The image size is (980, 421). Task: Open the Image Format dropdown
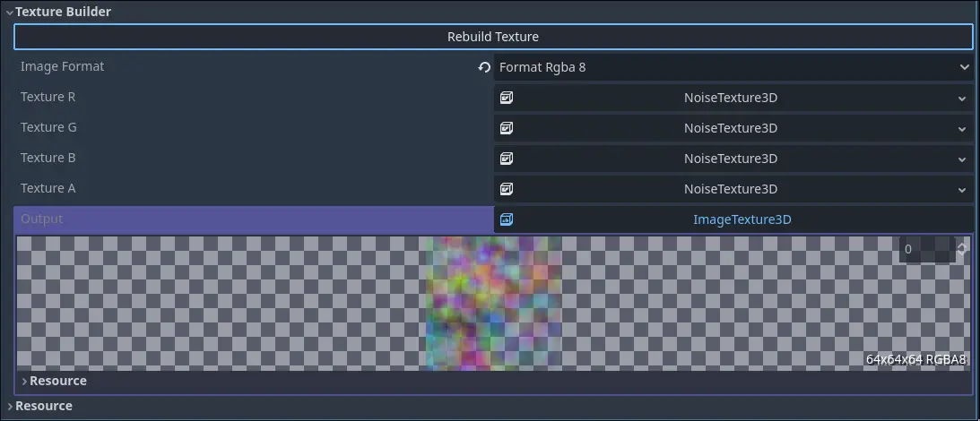click(733, 67)
